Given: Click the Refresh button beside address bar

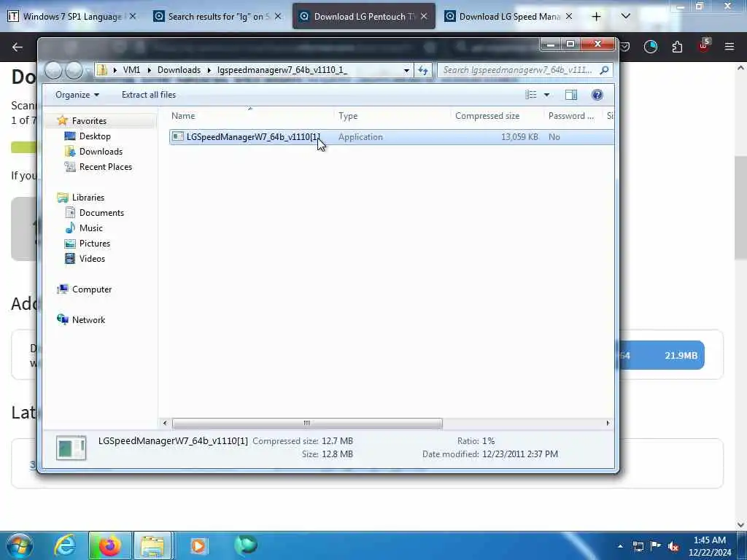Looking at the screenshot, I should [x=423, y=70].
